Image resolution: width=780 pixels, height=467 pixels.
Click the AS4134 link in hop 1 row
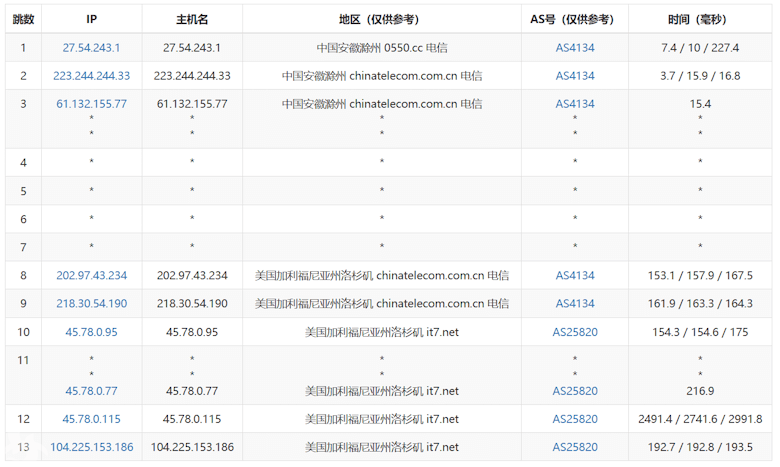(x=575, y=47)
